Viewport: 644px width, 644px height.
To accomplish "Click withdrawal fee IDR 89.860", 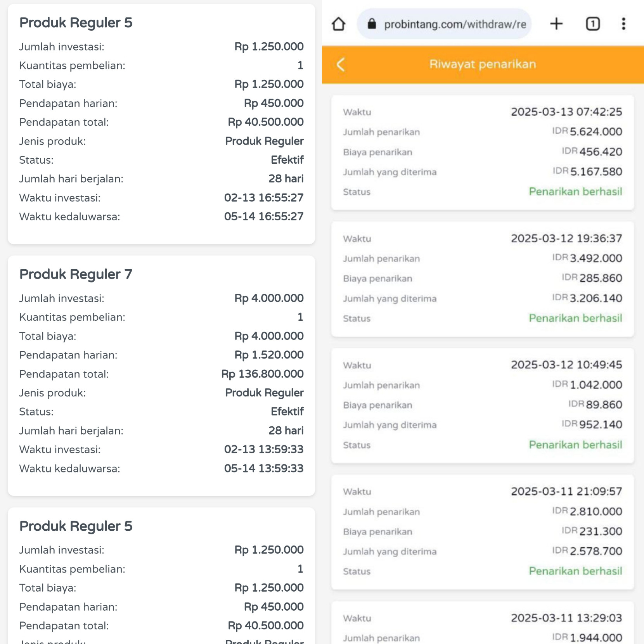I will [x=595, y=405].
